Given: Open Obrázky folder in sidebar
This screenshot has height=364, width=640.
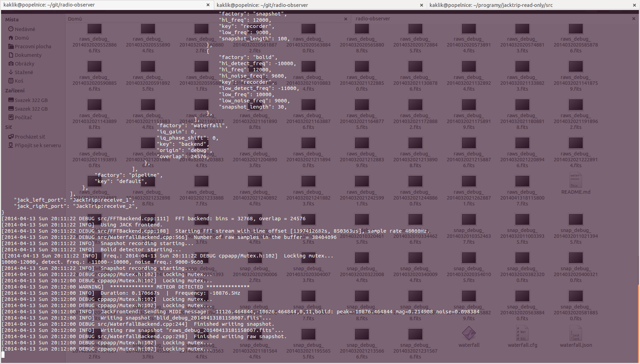Looking at the screenshot, I should pyautogui.click(x=24, y=64).
